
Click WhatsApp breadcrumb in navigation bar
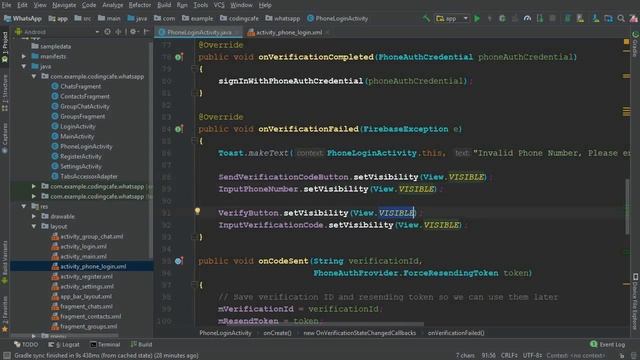tap(23, 19)
